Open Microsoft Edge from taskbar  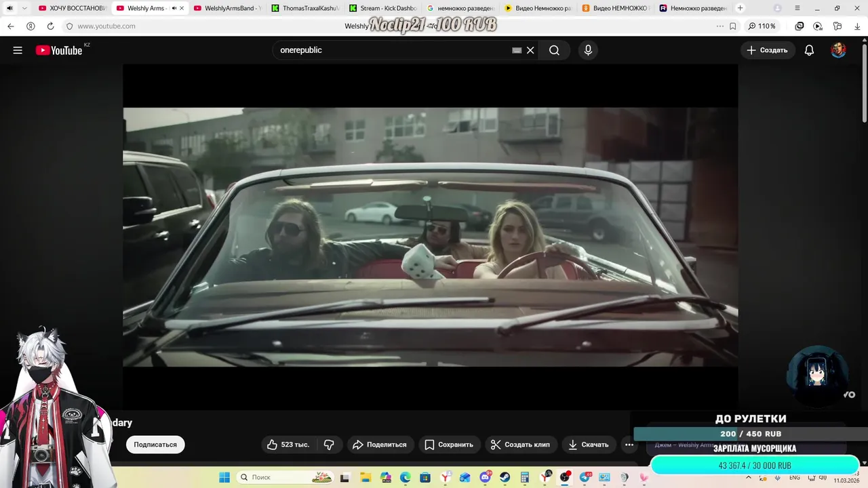point(405,477)
